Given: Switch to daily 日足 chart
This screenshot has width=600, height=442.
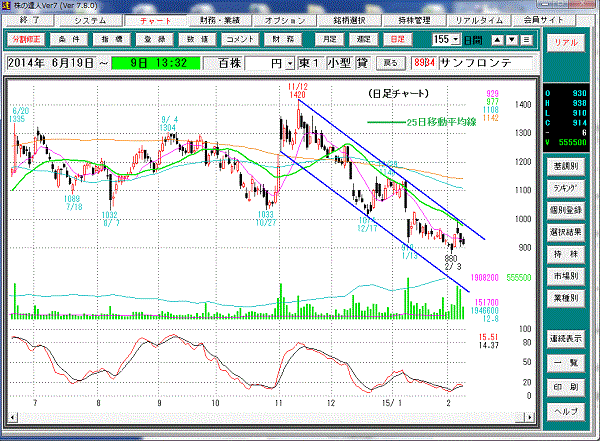Looking at the screenshot, I should coord(398,39).
